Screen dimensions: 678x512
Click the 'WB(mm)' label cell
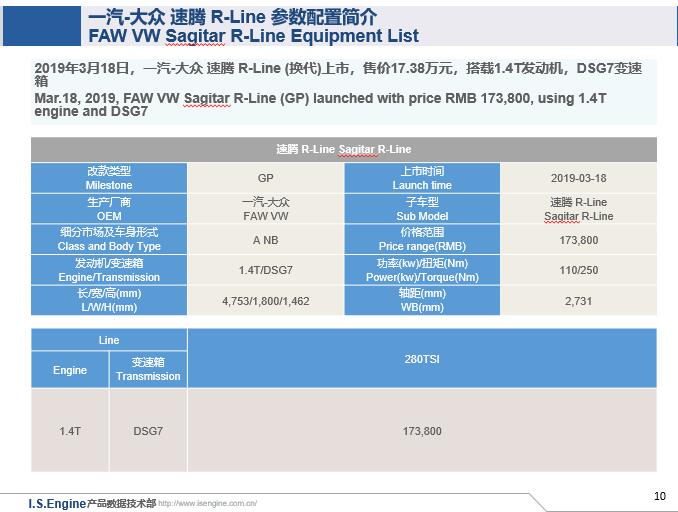tap(422, 300)
